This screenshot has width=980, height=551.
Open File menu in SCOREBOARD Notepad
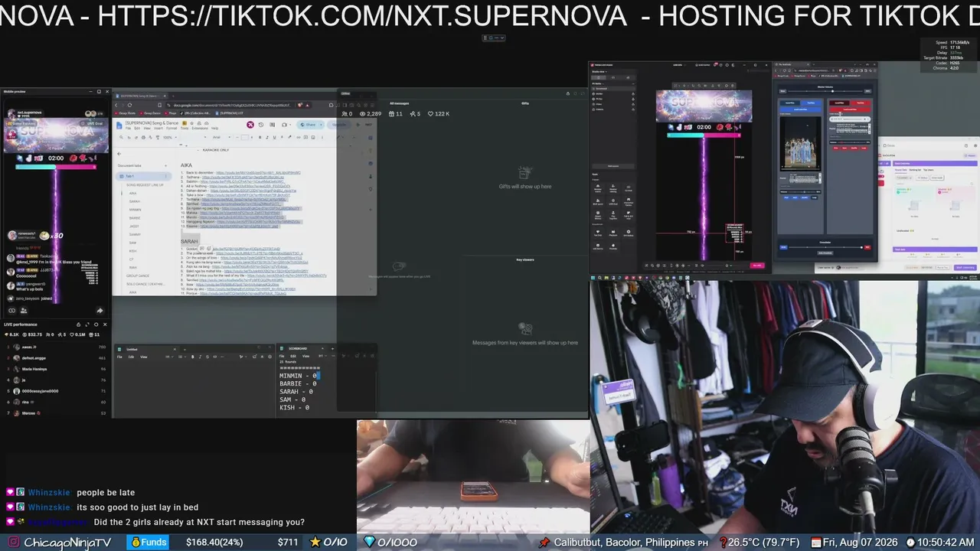click(283, 356)
